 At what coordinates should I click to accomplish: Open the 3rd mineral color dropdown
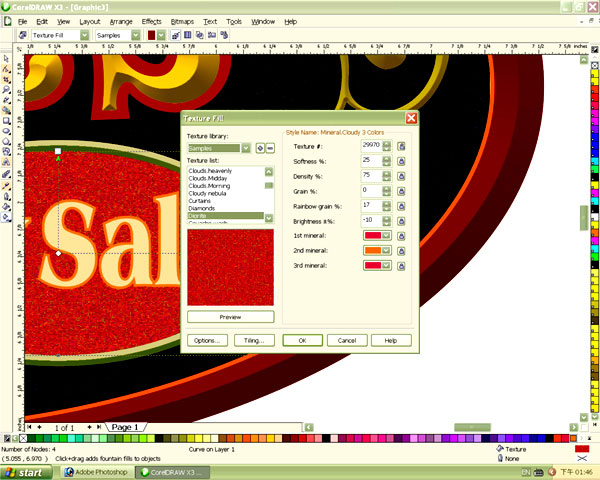coord(386,265)
